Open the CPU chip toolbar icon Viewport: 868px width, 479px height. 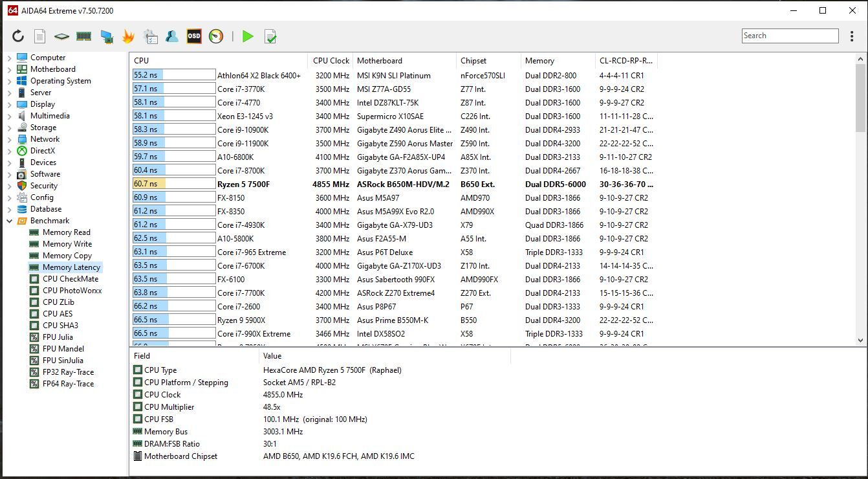pos(61,37)
